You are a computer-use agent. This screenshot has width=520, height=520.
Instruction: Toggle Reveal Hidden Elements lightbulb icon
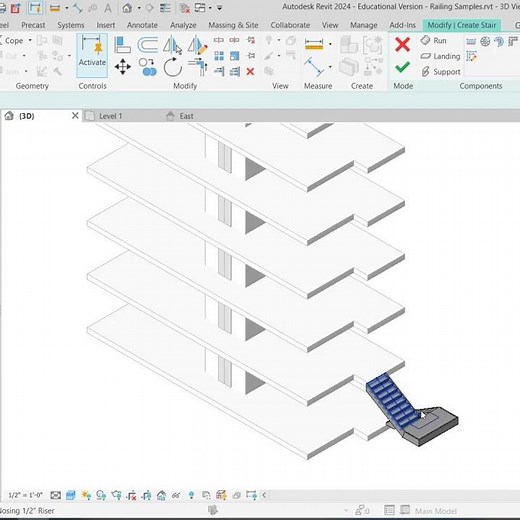click(191, 495)
